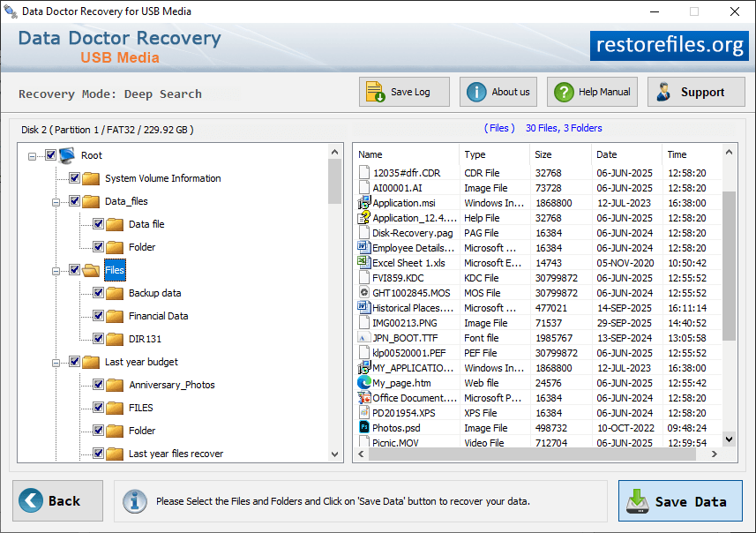Click the Save Log notepad icon
Screen dimensions: 756x533
click(x=375, y=92)
